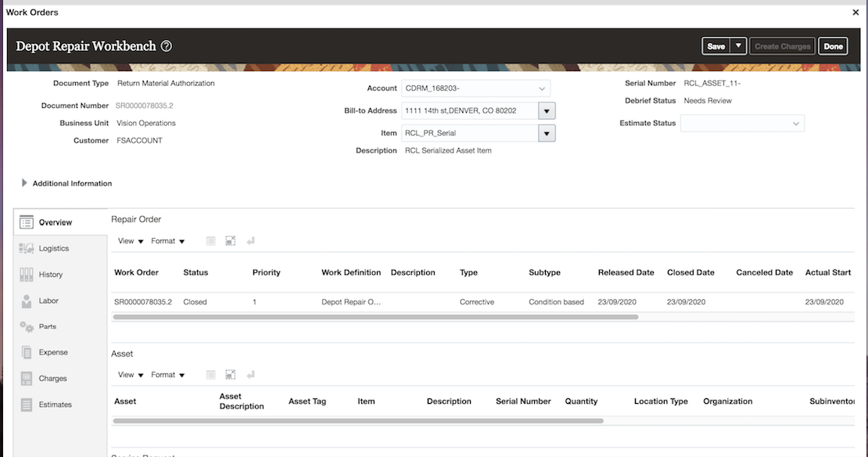Click the Depot Repair O… cell

tap(351, 303)
